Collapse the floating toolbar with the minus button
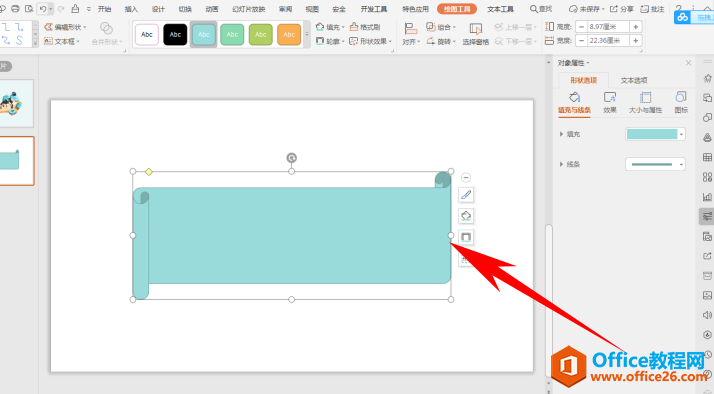The width and height of the screenshot is (714, 394). (465, 178)
